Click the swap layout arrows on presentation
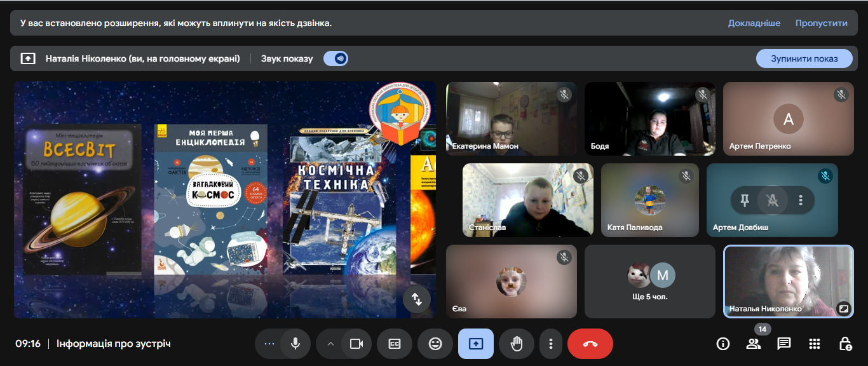The width and height of the screenshot is (868, 366). point(417,300)
